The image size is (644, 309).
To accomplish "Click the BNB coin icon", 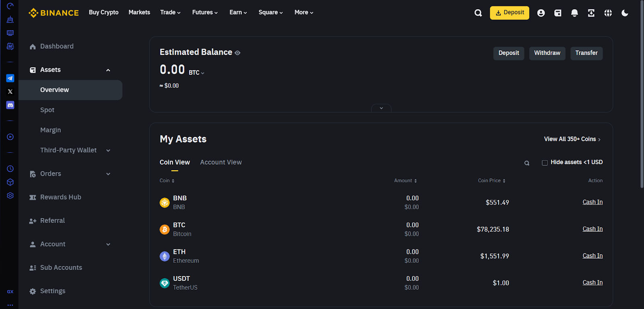I will coord(165,203).
